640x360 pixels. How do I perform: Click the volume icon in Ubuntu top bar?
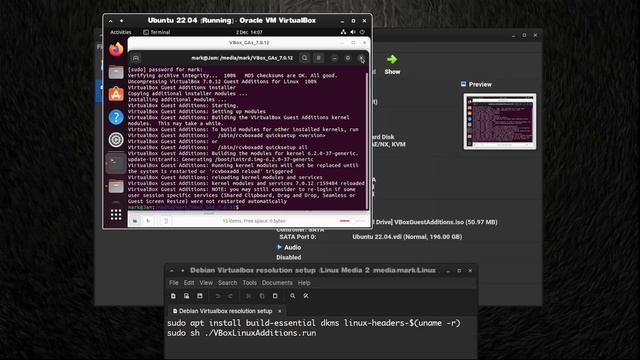(353, 32)
